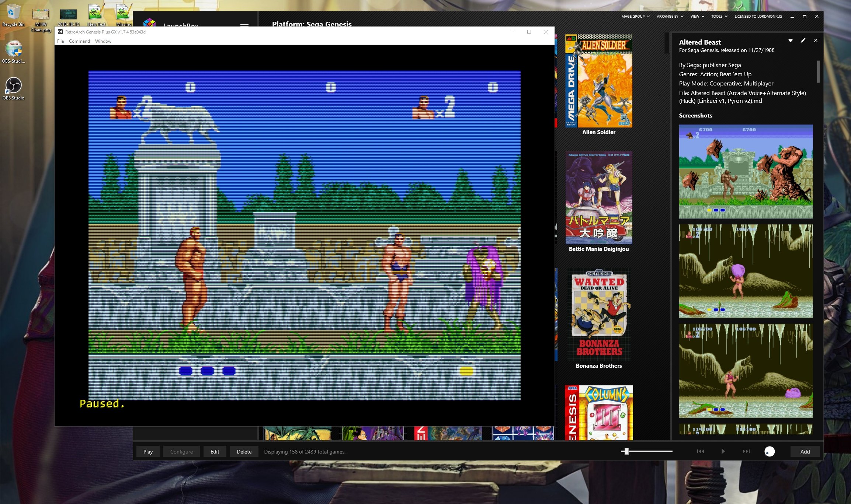
Task: Open the RetroArch Window menu
Action: point(103,41)
